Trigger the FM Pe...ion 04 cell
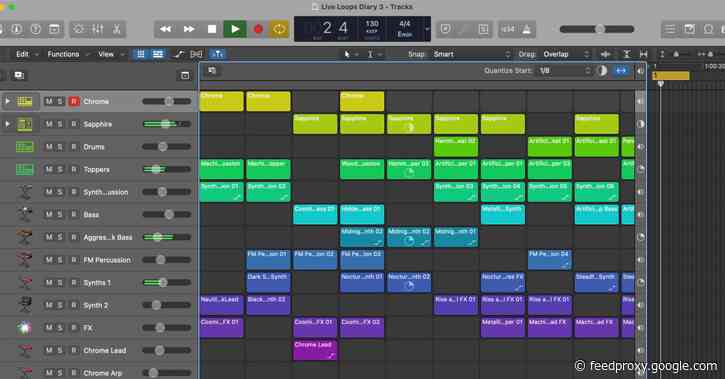Viewport: 725px width, 379px height. pos(549,260)
